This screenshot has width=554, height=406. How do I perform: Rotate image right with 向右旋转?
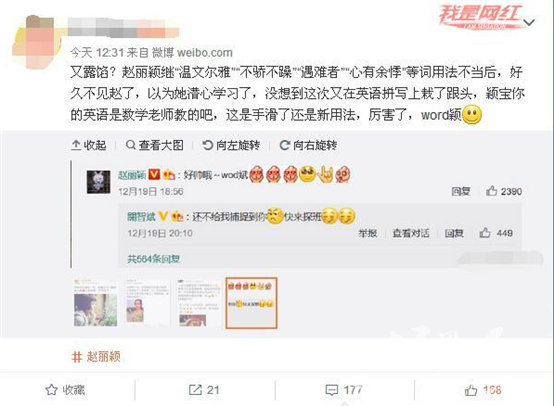(x=308, y=145)
